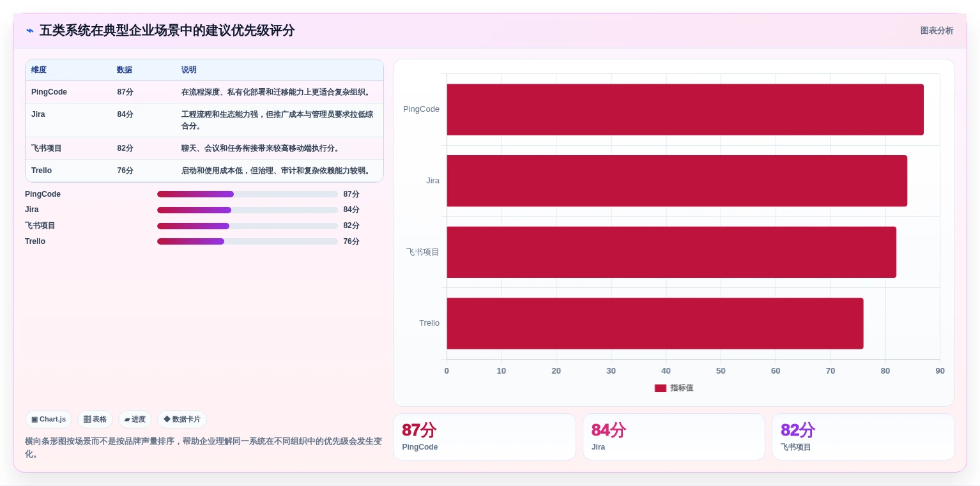Click the 图表分析 label in header

pos(937,31)
